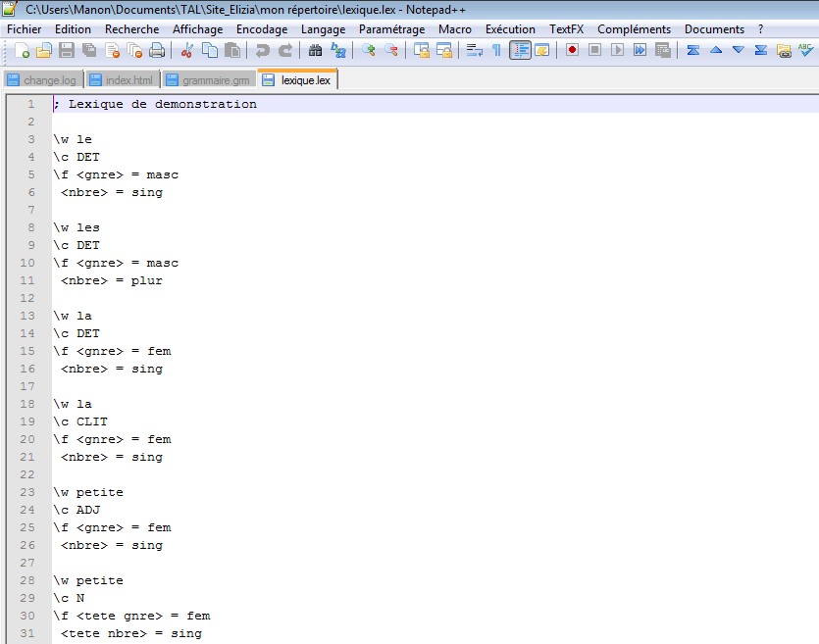
Task: Jump to last difference icon
Action: coord(760,50)
